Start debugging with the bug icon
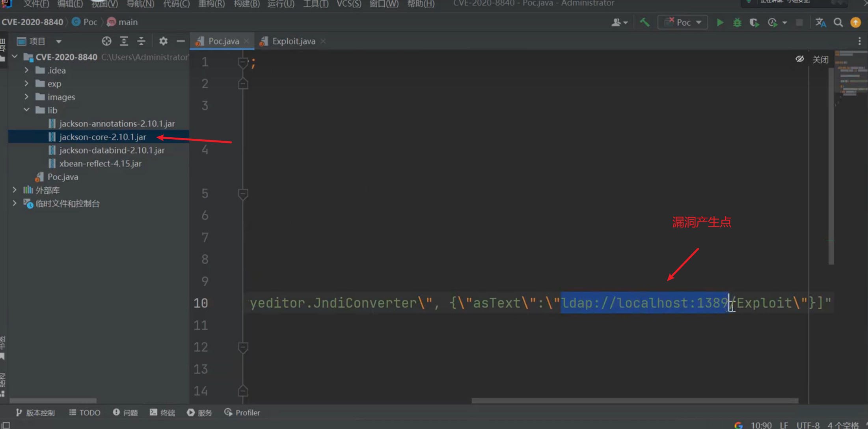This screenshot has height=429, width=868. tap(737, 22)
